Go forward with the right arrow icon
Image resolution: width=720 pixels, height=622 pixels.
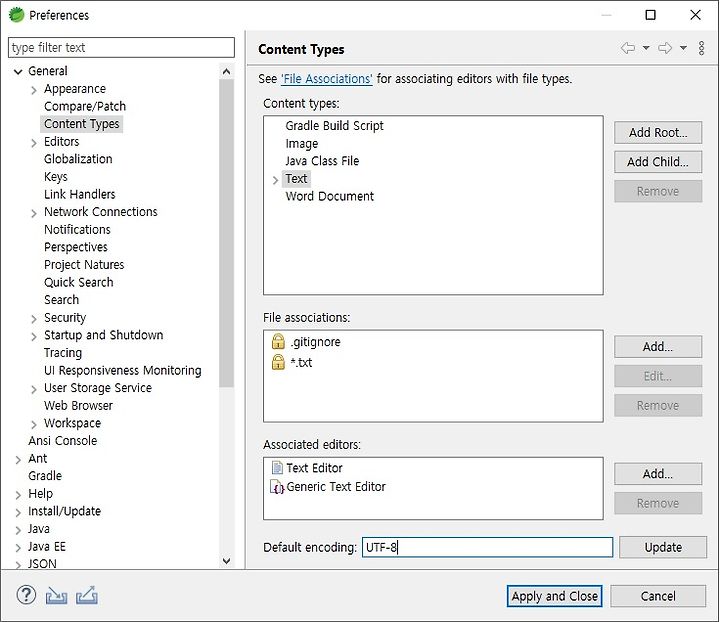(x=665, y=48)
